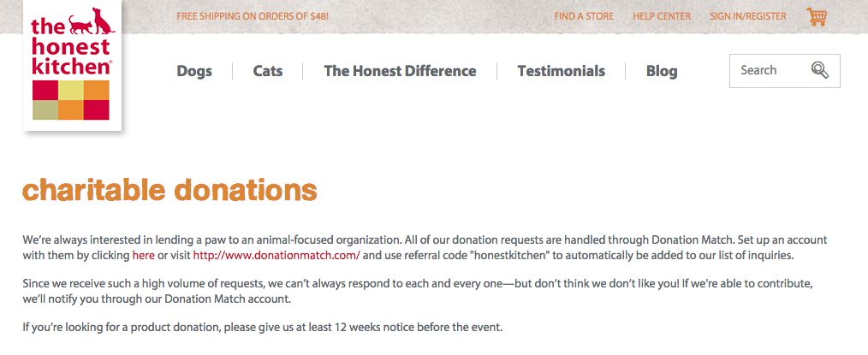Open Sign In/Register
Image resolution: width=868 pixels, height=355 pixels.
(749, 16)
